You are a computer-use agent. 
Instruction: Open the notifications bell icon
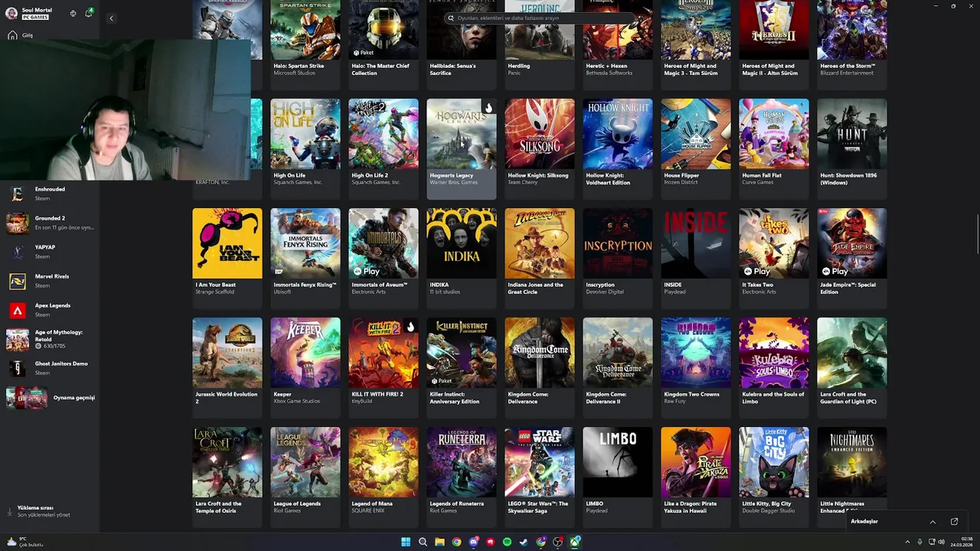tap(89, 13)
